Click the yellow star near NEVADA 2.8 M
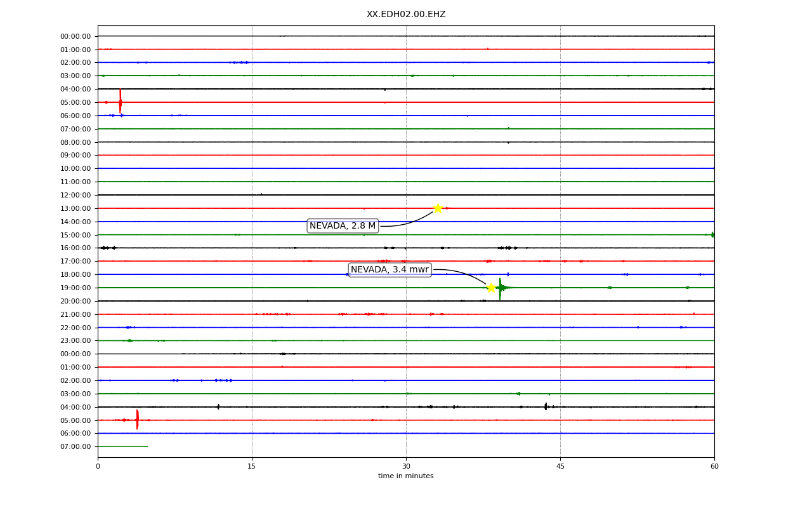Screen dimensions: 812x508 point(438,208)
